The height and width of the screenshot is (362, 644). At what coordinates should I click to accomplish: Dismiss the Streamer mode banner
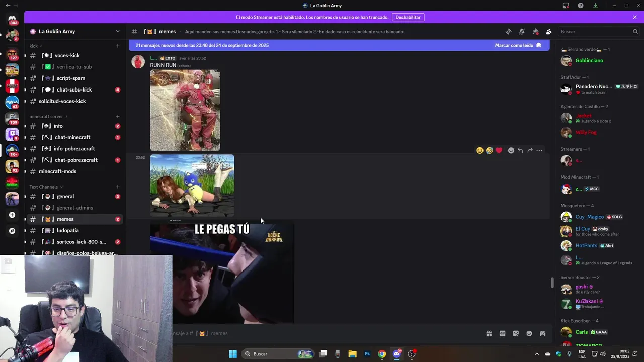635,17
